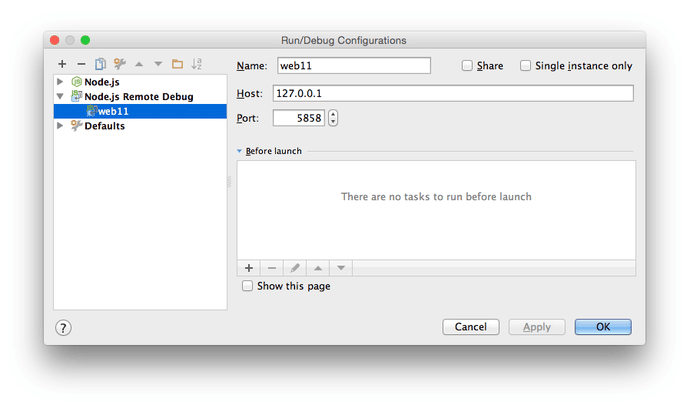
Task: Select the web11 tree row
Action: point(140,111)
